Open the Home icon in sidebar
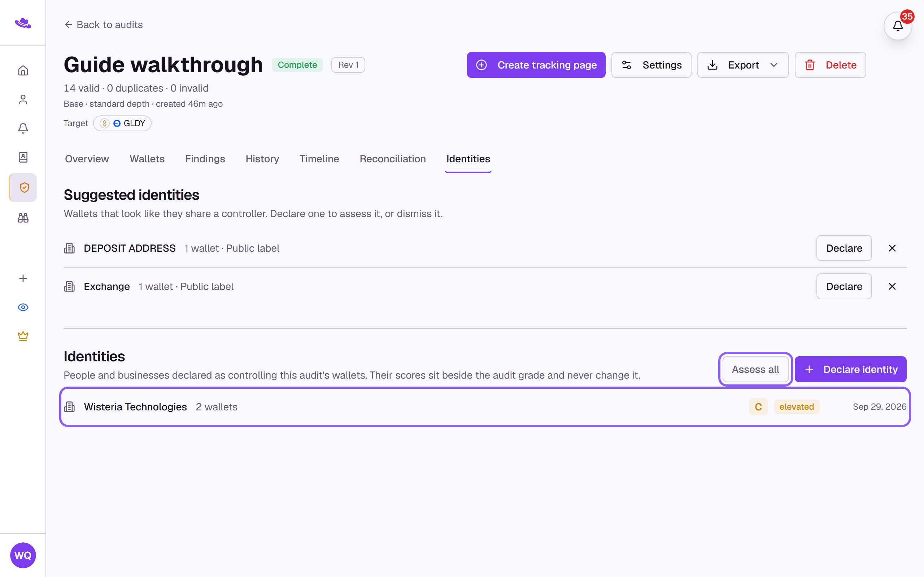The width and height of the screenshot is (924, 577). pos(23,71)
